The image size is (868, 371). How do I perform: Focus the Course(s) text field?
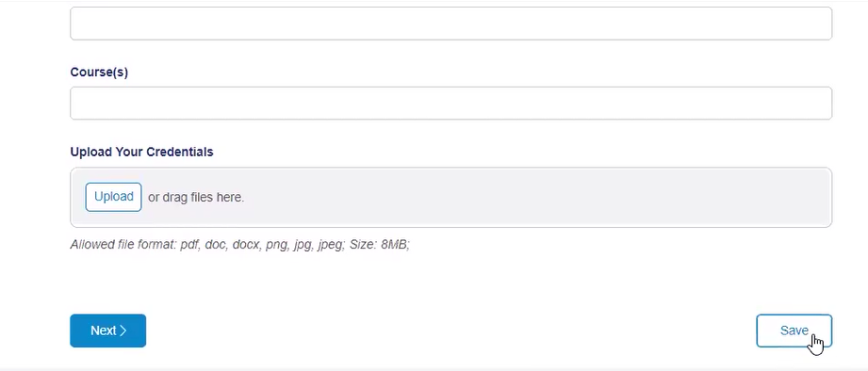(x=450, y=103)
